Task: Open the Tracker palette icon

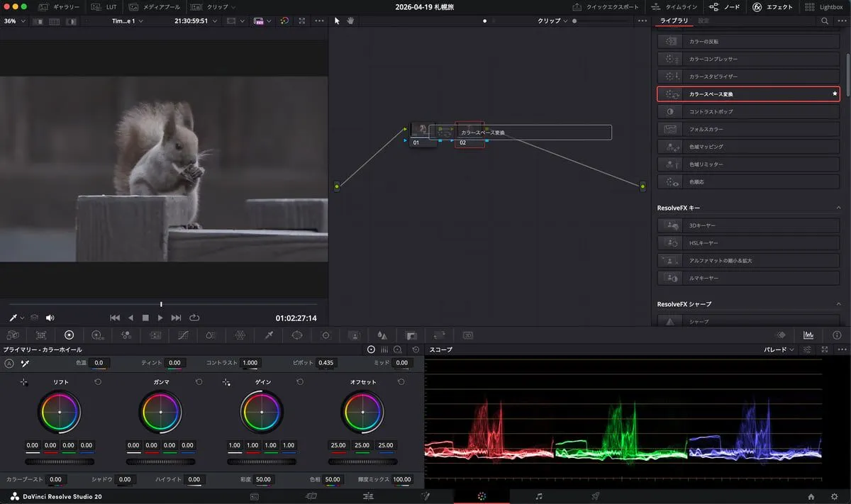Action: (326, 335)
